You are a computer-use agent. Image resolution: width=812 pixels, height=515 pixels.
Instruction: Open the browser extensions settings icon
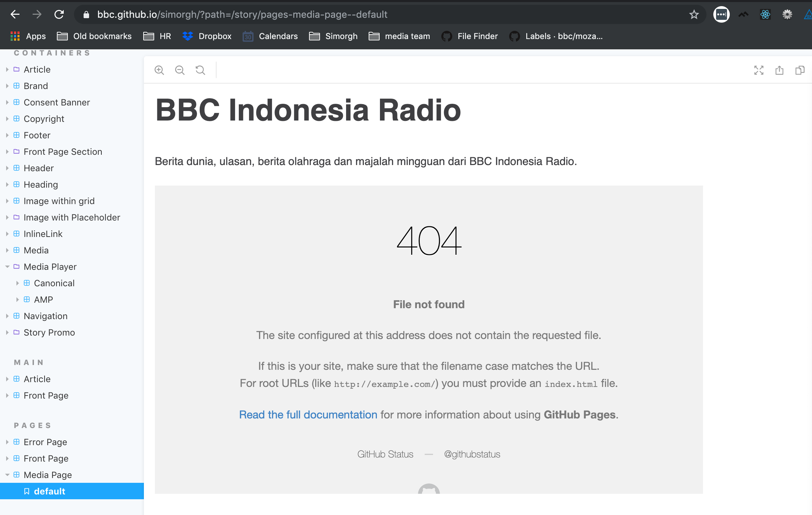point(787,14)
